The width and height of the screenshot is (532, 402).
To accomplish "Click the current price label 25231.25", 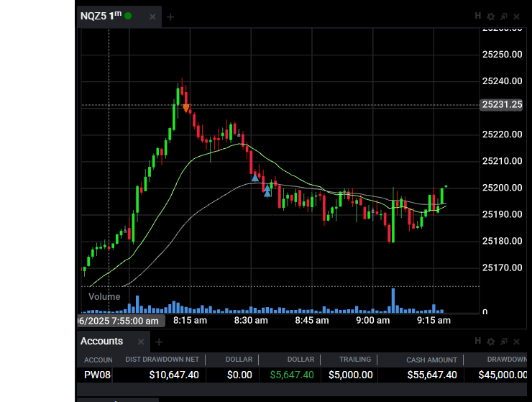I will click(502, 104).
